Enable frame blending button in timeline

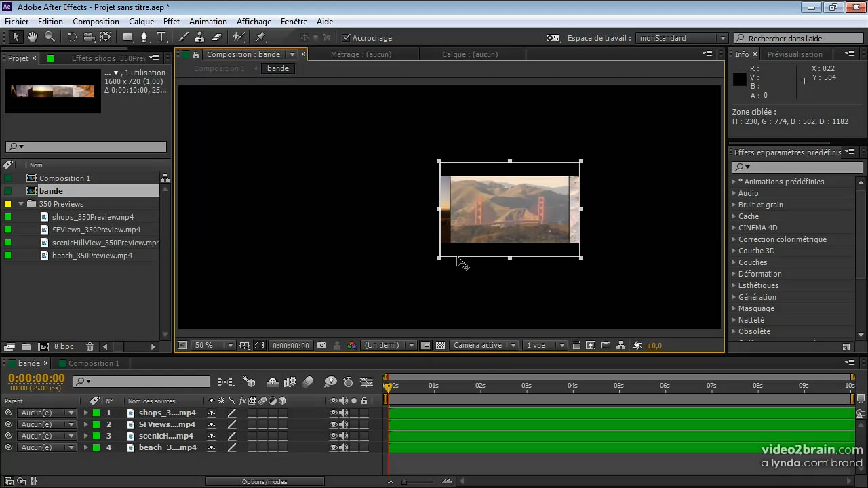290,382
